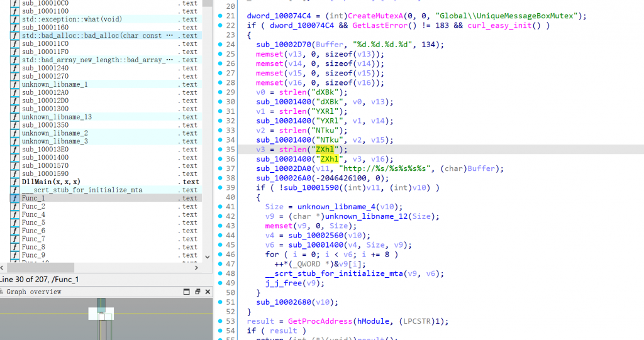The image size is (644, 340).
Task: Click sub_10002DA0 call on line 37
Action: pyautogui.click(x=284, y=169)
